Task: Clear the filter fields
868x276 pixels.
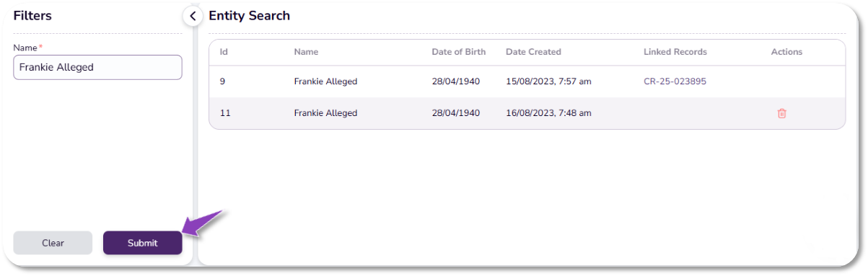Action: [53, 243]
